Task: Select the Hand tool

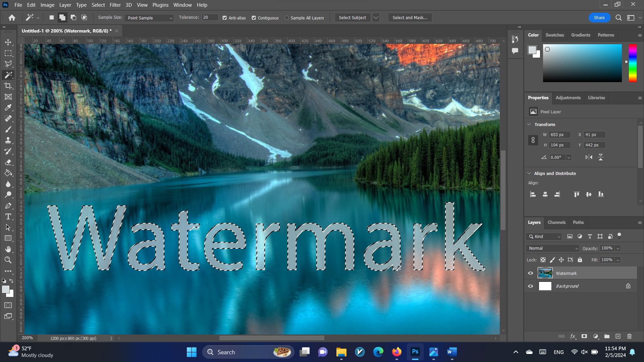Action: (x=8, y=249)
